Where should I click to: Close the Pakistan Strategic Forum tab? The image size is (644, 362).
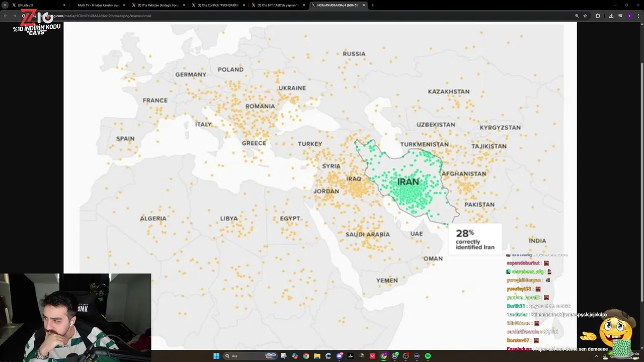point(183,5)
